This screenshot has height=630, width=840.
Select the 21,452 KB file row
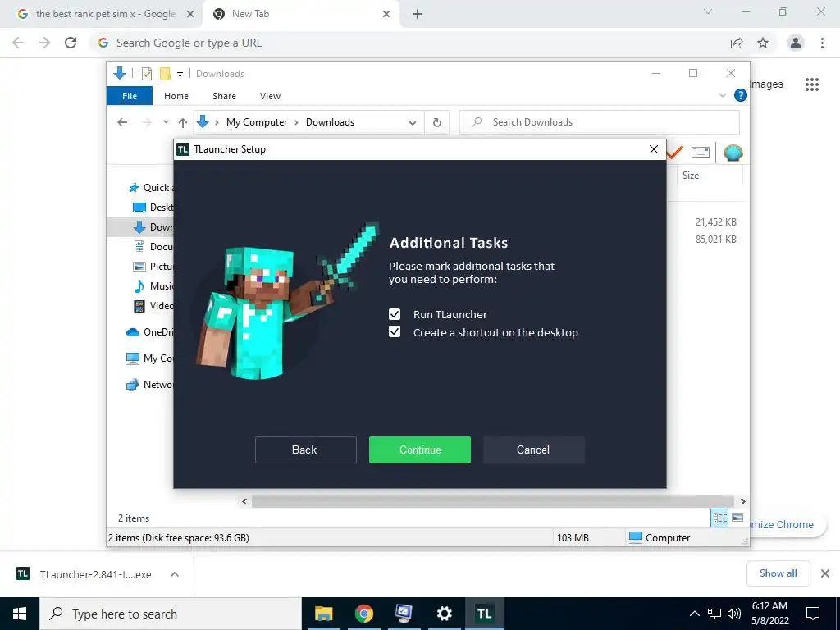tap(715, 221)
